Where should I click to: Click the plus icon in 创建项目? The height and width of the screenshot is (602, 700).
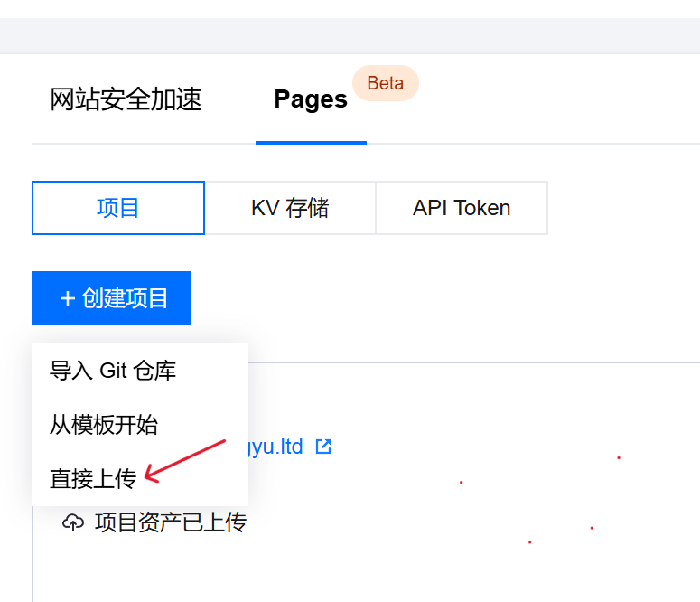[67, 298]
